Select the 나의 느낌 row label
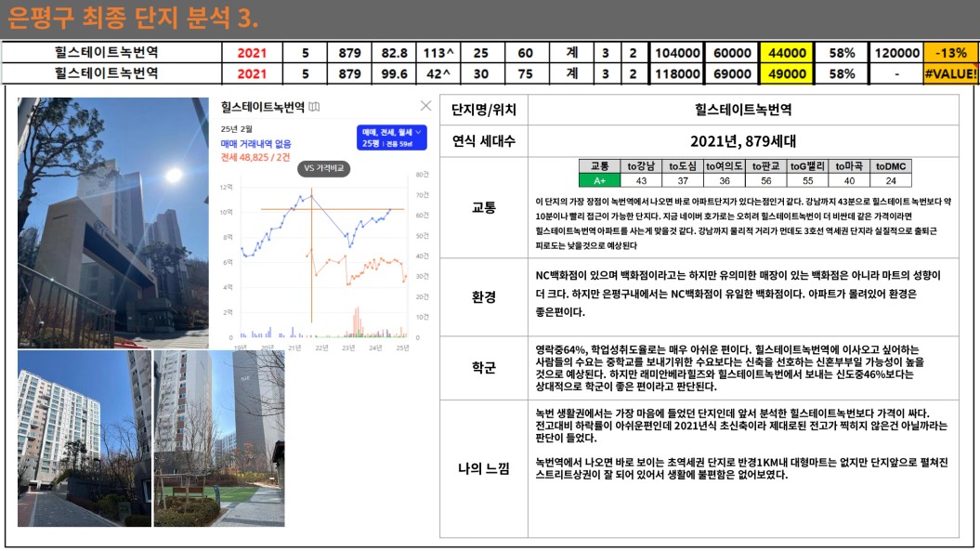This screenshot has width=980, height=551. [x=484, y=468]
